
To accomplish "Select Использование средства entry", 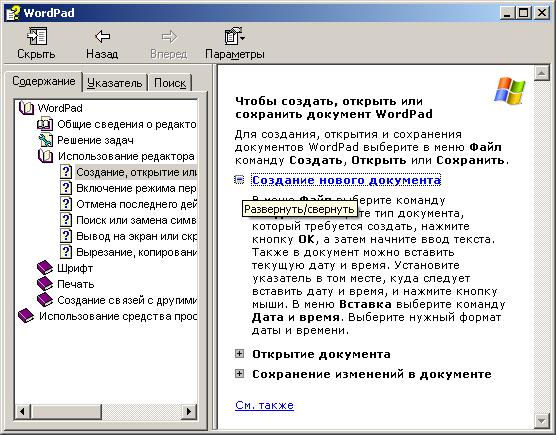I will point(117,316).
